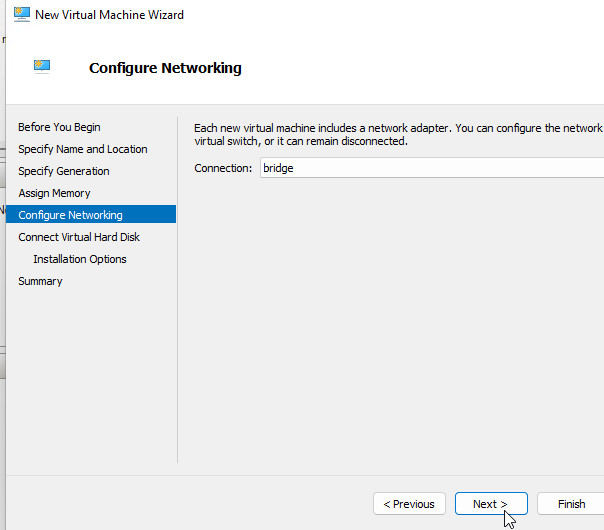Open the Connection dropdown showing bridge

point(430,168)
